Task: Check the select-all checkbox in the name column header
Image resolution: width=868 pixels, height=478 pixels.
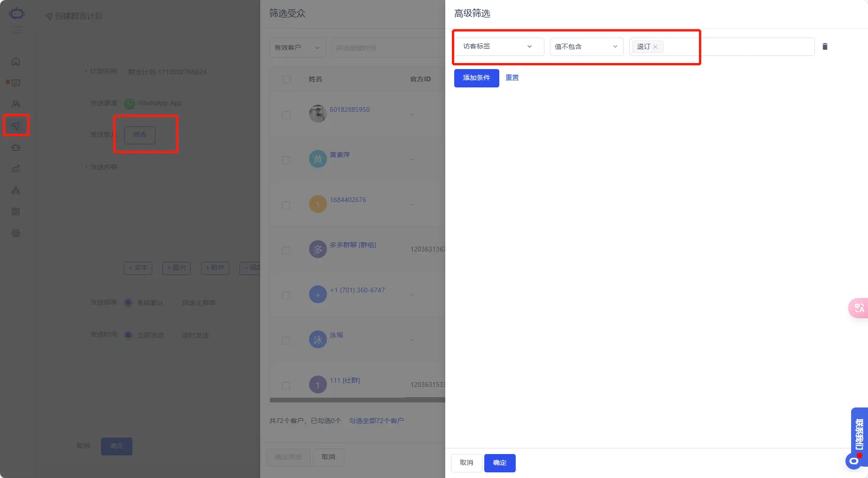Action: click(287, 79)
